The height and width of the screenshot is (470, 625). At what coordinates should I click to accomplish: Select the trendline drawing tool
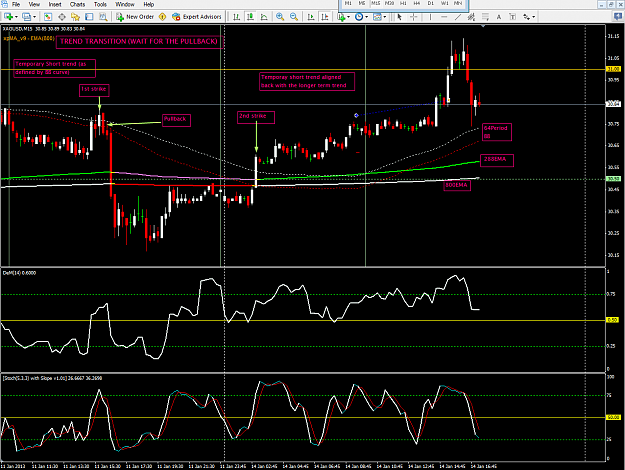(458, 17)
